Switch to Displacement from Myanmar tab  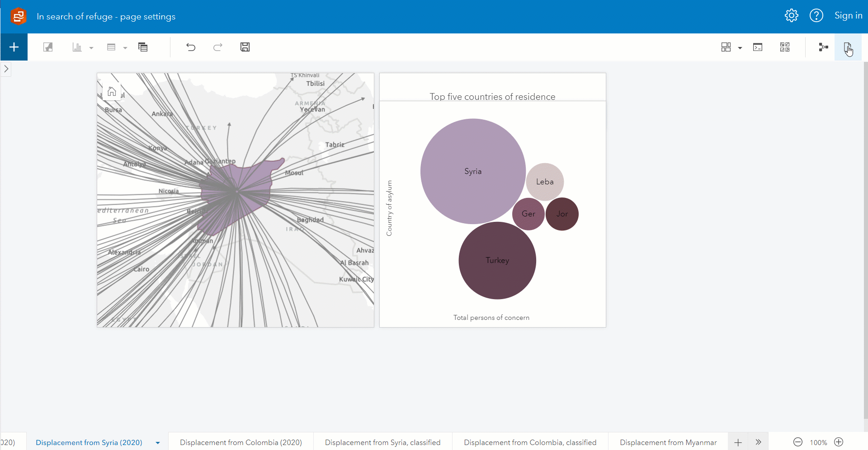click(x=668, y=442)
